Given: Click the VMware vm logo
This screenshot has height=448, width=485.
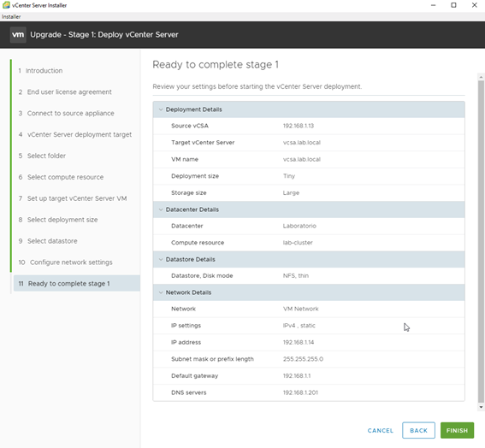Looking at the screenshot, I should pyautogui.click(x=18, y=35).
